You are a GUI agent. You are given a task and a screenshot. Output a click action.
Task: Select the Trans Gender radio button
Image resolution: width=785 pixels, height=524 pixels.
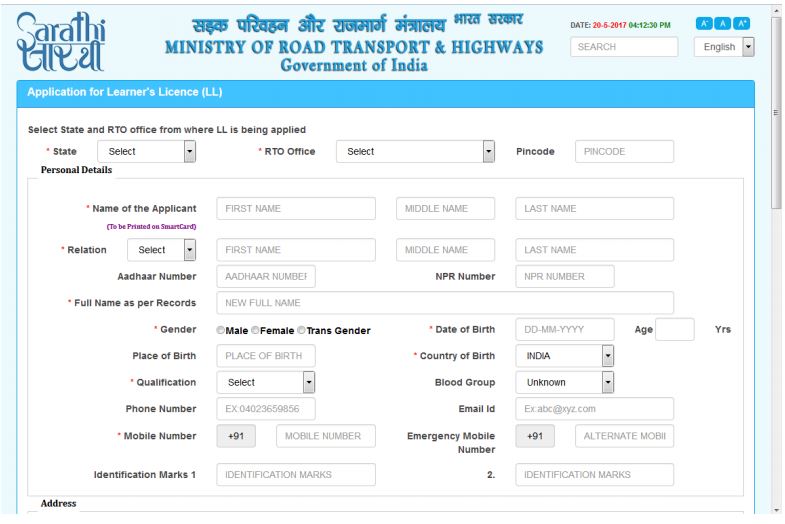[x=301, y=330]
